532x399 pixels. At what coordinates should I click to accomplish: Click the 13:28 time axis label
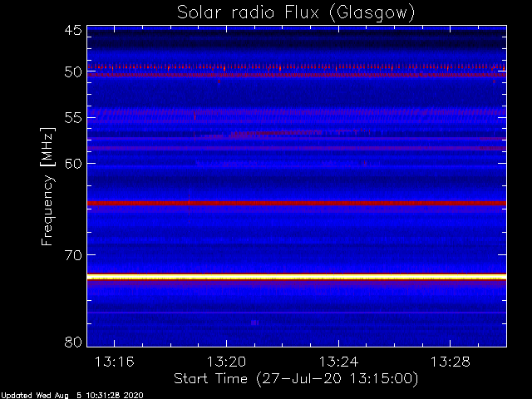tap(451, 362)
